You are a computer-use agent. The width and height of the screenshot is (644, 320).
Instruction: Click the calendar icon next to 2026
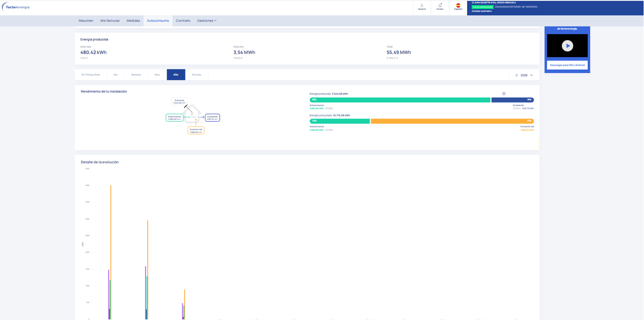click(x=516, y=75)
